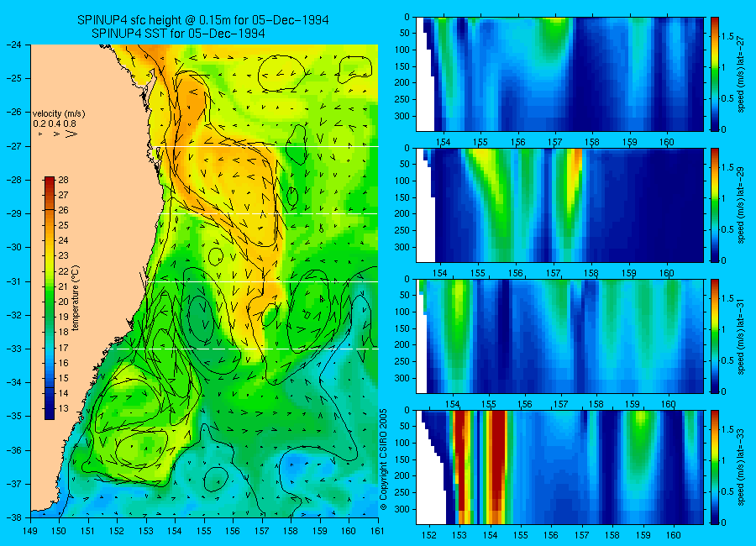Click the '0.2 0.4 0.8' velocity scale values

coord(55,124)
